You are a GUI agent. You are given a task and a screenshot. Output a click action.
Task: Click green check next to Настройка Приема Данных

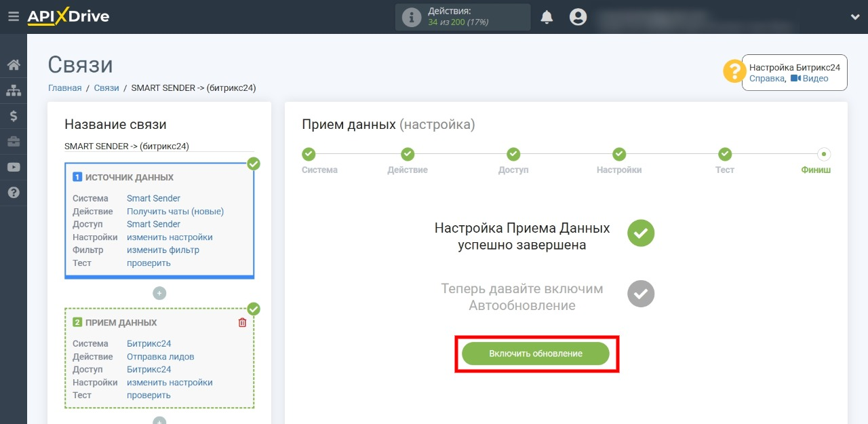[x=641, y=233]
